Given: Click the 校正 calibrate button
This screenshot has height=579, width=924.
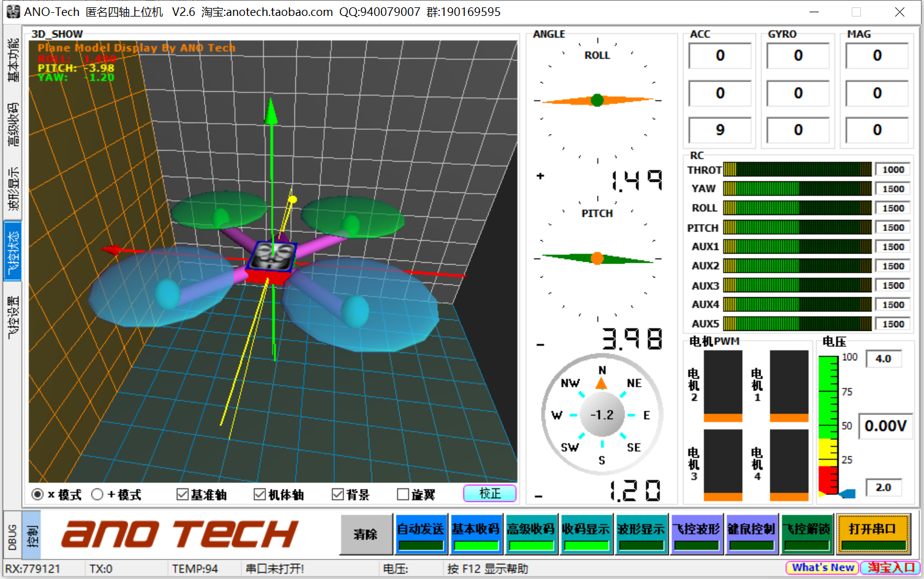Looking at the screenshot, I should [x=490, y=493].
